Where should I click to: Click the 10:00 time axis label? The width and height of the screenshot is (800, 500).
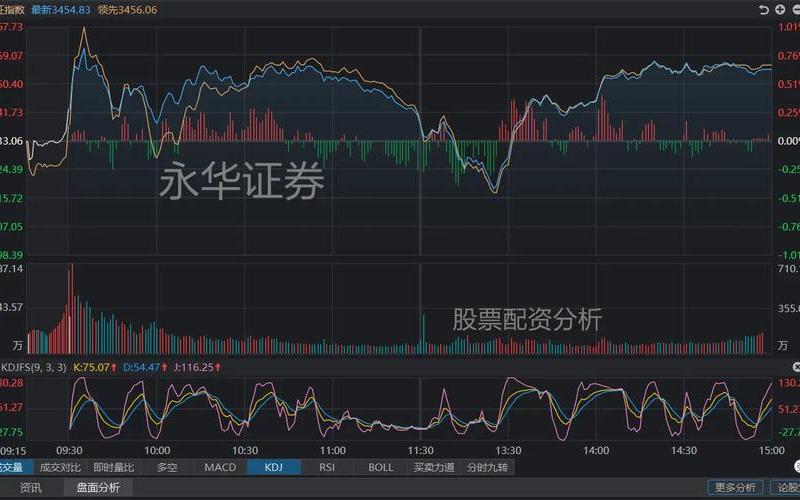(x=157, y=451)
